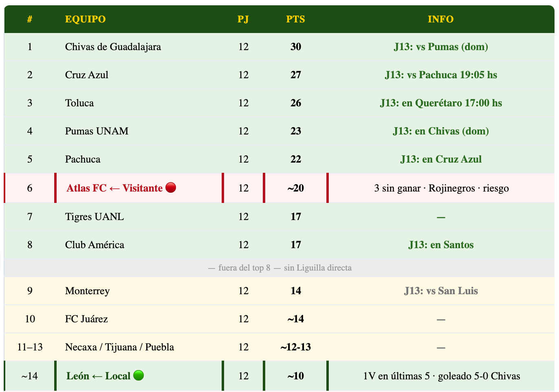This screenshot has height=392, width=559.
Task: Click J13: en Querétaro 17:00 hs text
Action: [440, 103]
